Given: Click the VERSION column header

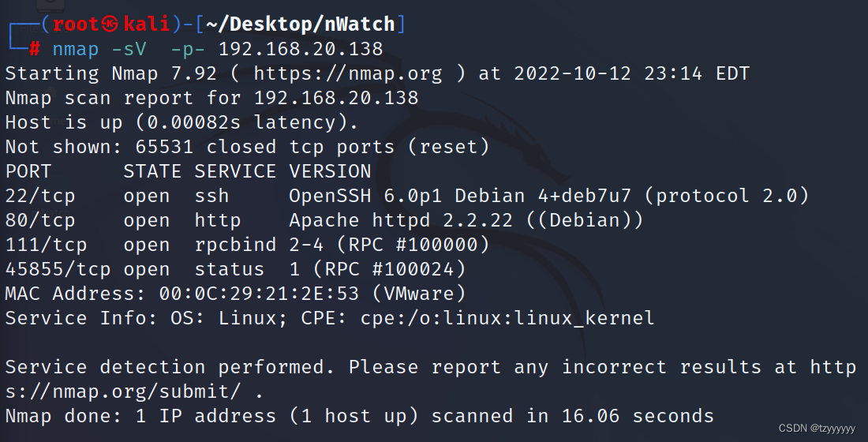Looking at the screenshot, I should (330, 171).
